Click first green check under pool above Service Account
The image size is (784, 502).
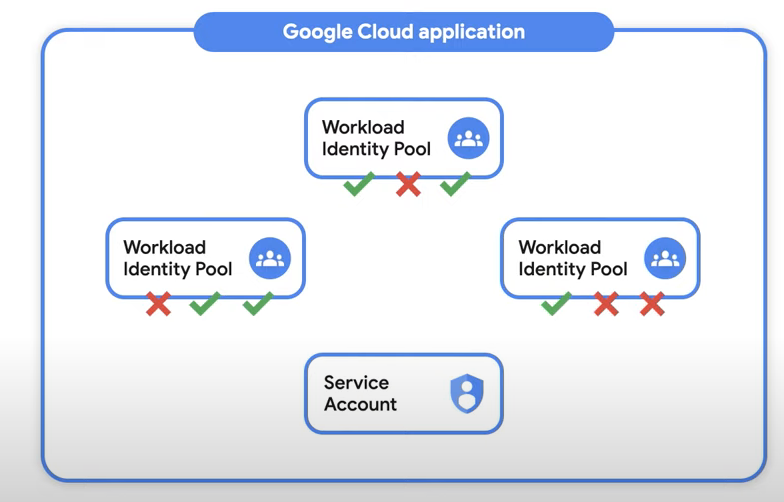point(359,184)
